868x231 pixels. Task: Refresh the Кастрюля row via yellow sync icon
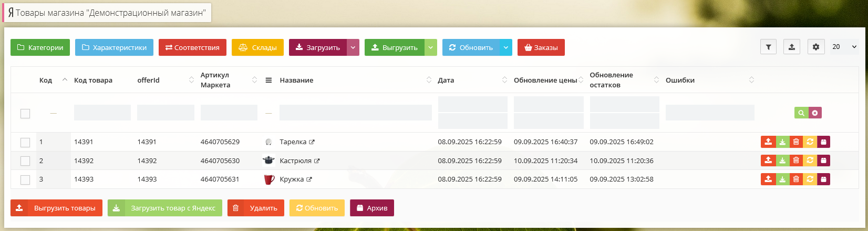click(x=810, y=160)
